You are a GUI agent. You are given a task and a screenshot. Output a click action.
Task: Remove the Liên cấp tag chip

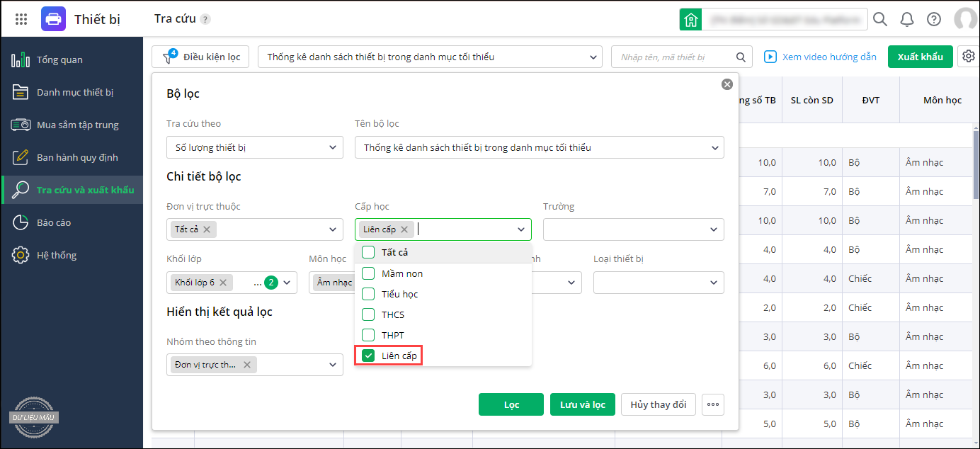404,229
